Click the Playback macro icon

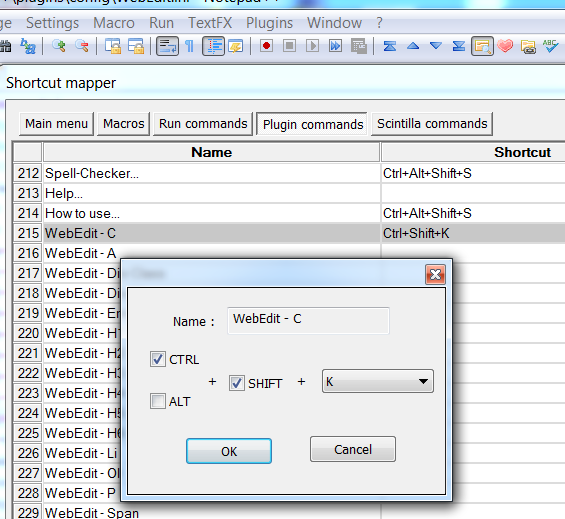pyautogui.click(x=312, y=46)
